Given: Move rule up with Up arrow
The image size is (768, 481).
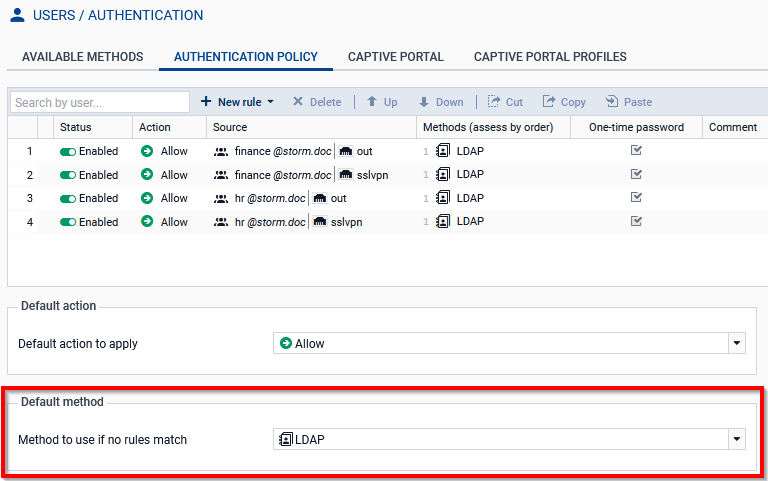Looking at the screenshot, I should (x=372, y=102).
